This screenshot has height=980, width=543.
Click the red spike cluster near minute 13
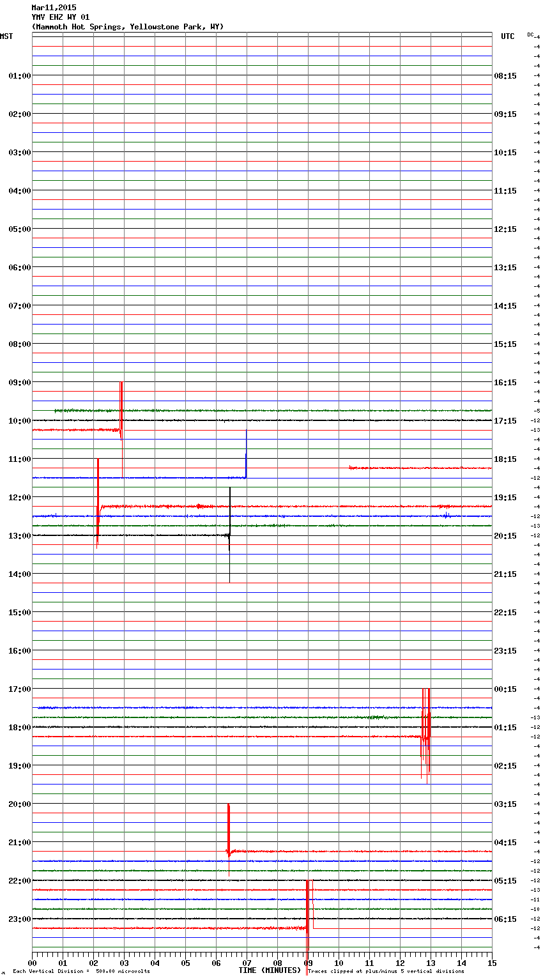425,735
